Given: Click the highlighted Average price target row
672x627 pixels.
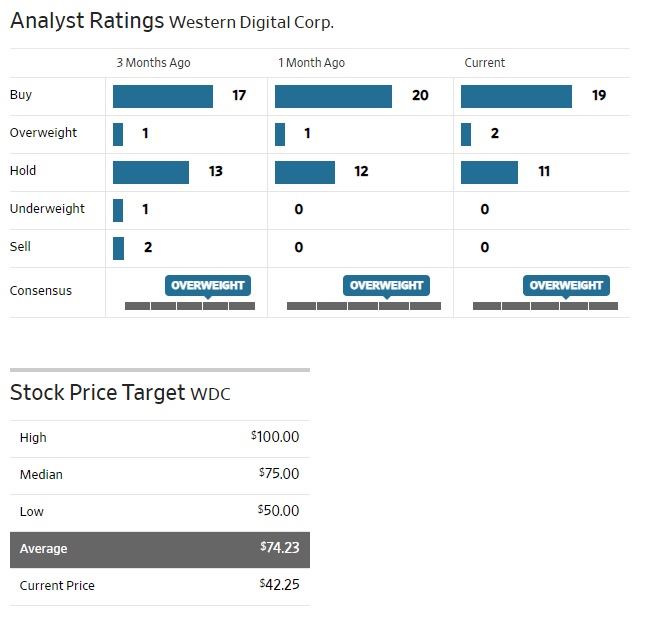Looking at the screenshot, I should click(x=160, y=549).
